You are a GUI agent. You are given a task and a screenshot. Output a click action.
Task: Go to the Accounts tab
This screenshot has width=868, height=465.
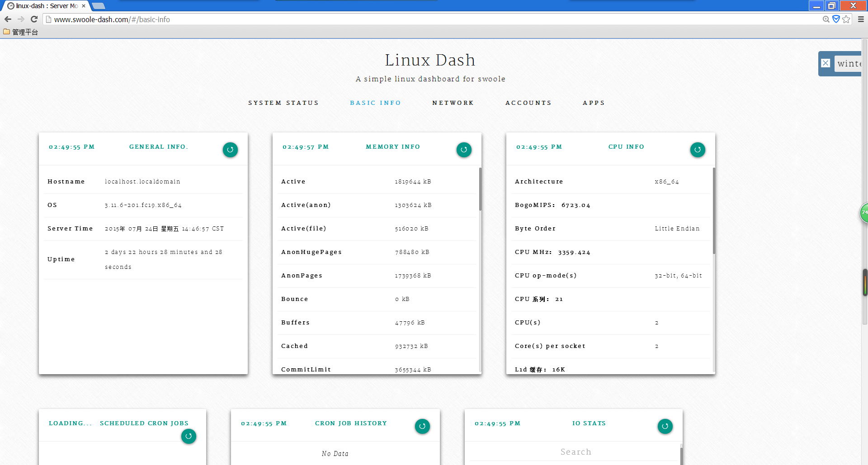point(528,103)
